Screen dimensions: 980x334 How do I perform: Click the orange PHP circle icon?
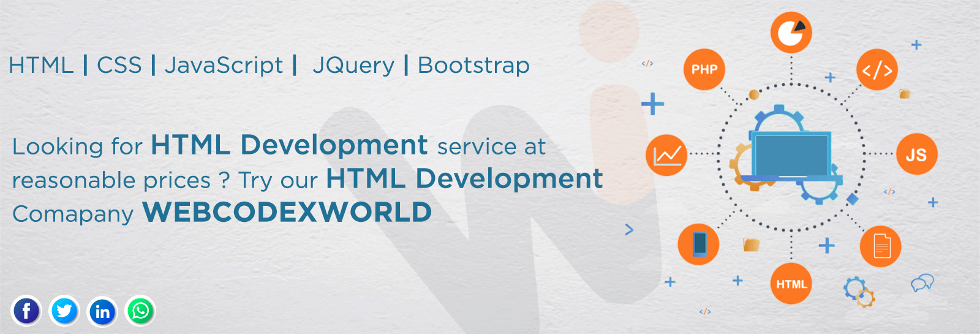[704, 69]
